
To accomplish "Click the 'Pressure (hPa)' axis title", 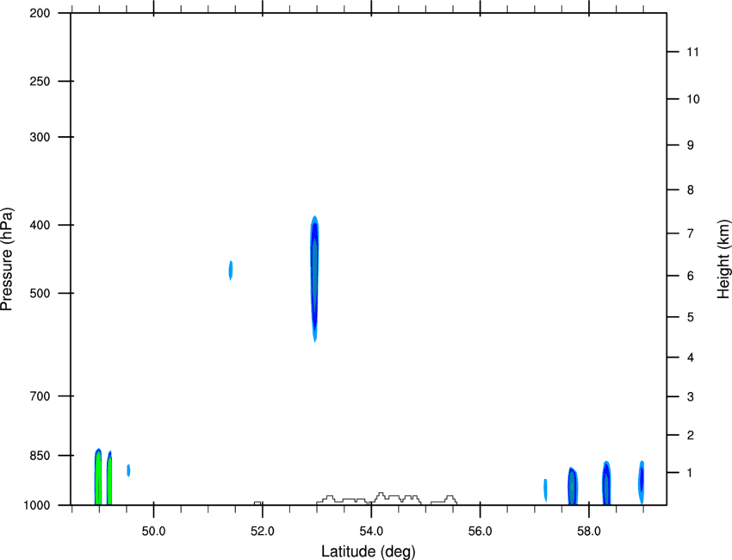I will (7, 259).
